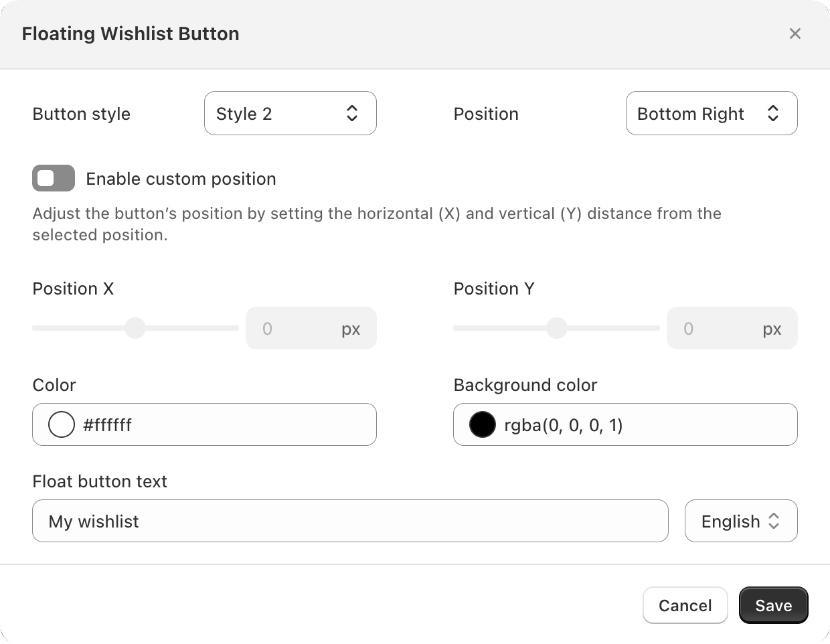The image size is (830, 644).
Task: Click the Position X label
Action: point(73,289)
